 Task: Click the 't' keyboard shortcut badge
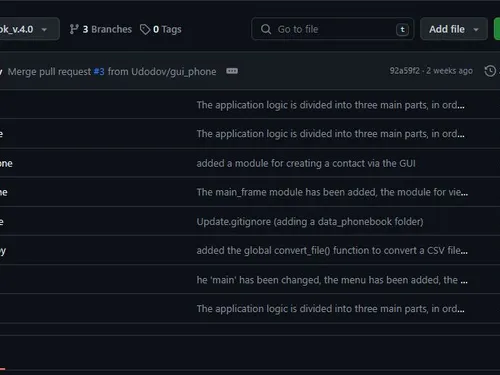pyautogui.click(x=402, y=29)
